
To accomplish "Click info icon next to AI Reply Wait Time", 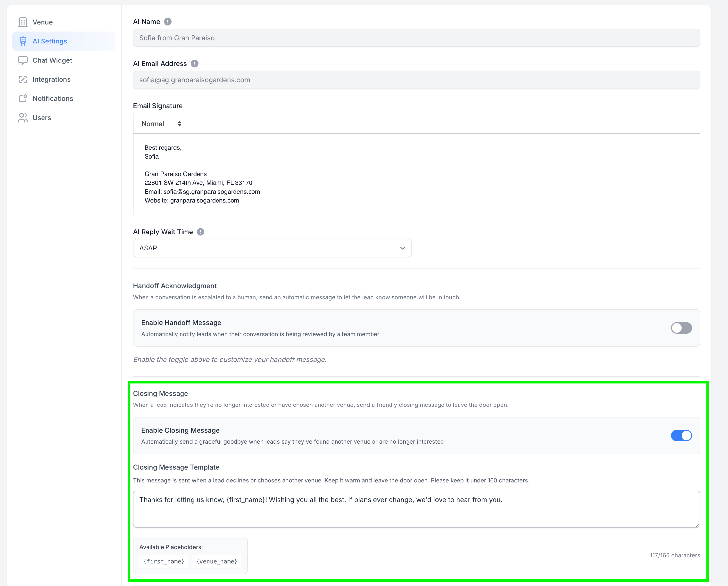I will tap(201, 232).
